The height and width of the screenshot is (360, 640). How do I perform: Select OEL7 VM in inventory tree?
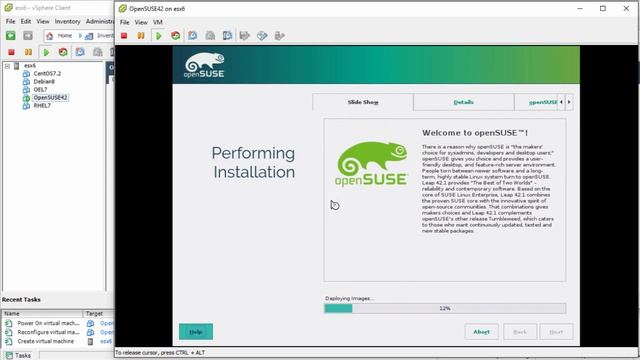pos(40,89)
